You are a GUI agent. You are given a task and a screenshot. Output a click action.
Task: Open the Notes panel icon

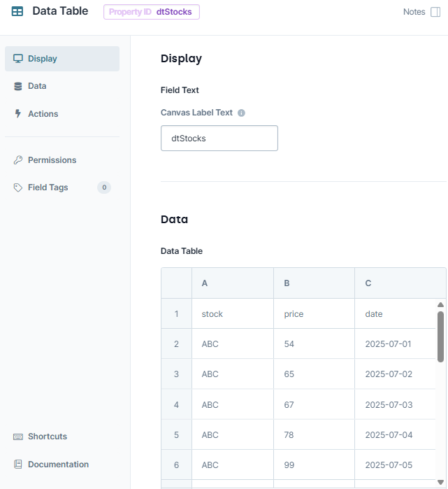point(435,12)
